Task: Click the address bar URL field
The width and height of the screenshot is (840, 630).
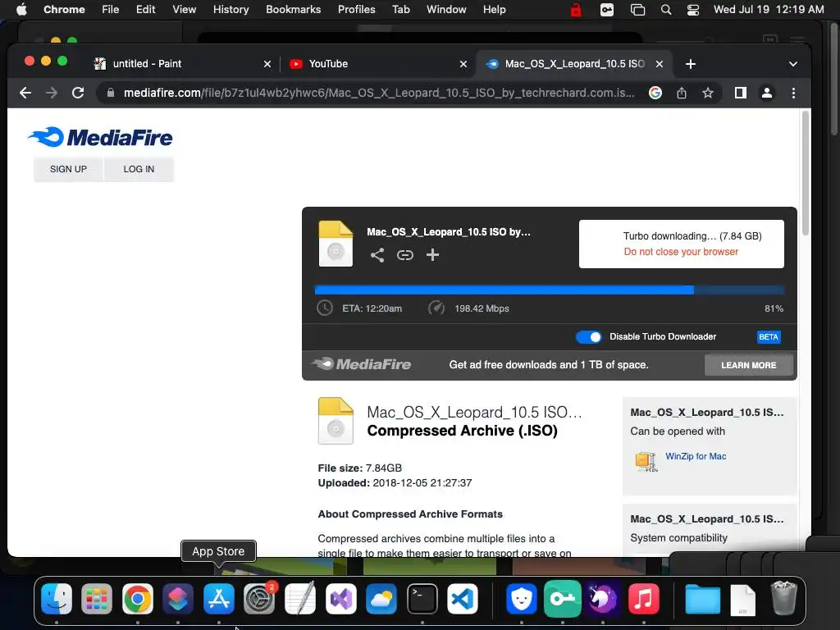Action: (379, 93)
